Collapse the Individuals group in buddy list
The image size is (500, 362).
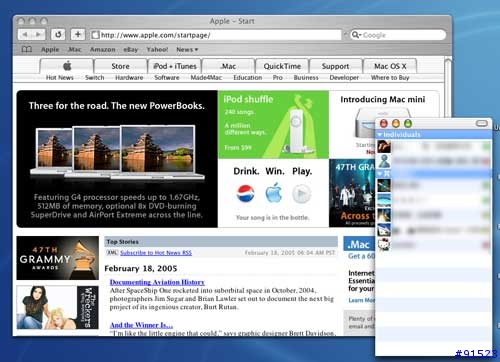380,135
